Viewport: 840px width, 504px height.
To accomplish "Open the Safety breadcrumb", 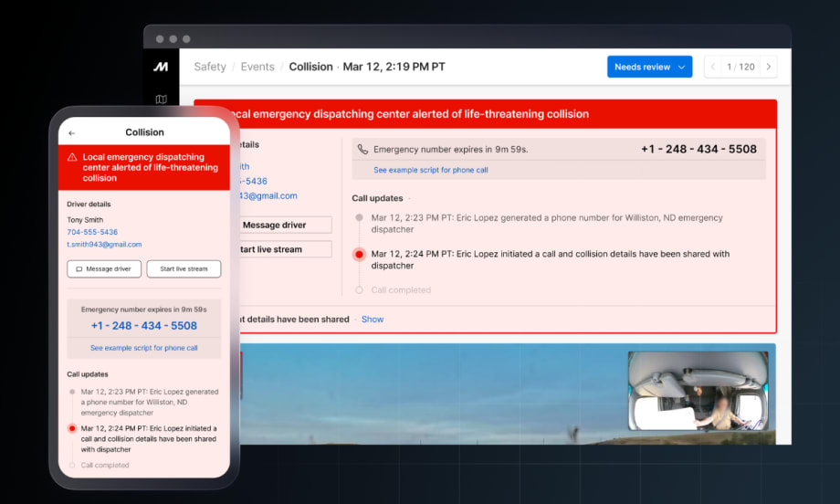I will pyautogui.click(x=209, y=67).
